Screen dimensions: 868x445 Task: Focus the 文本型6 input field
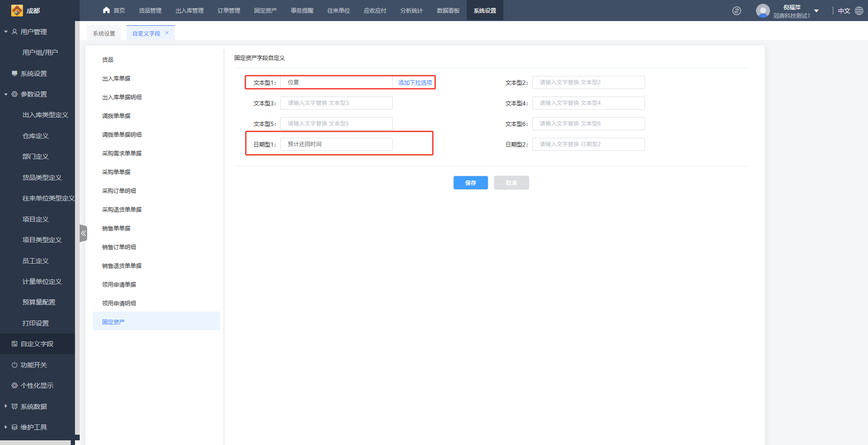(589, 124)
